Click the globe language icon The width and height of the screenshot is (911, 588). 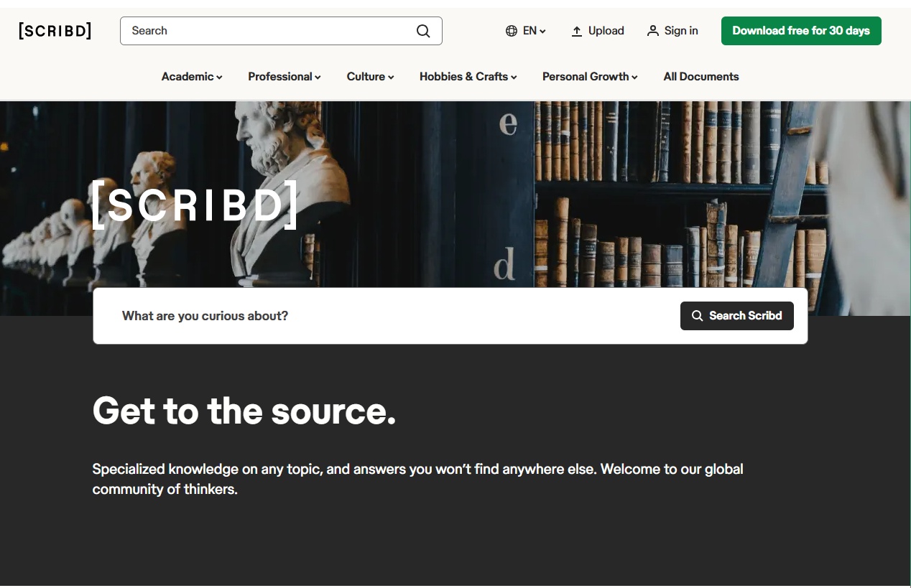[x=510, y=30]
